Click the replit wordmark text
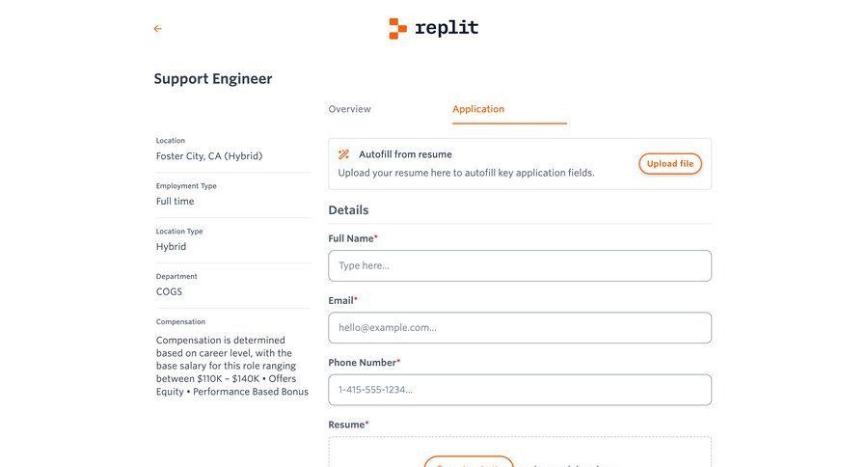 [x=446, y=28]
